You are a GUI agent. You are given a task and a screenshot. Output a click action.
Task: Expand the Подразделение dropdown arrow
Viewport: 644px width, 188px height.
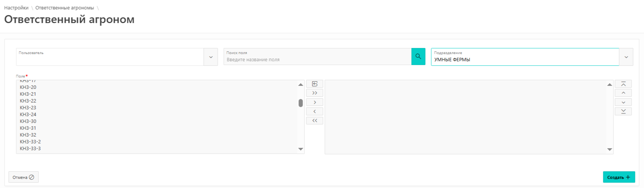626,57
